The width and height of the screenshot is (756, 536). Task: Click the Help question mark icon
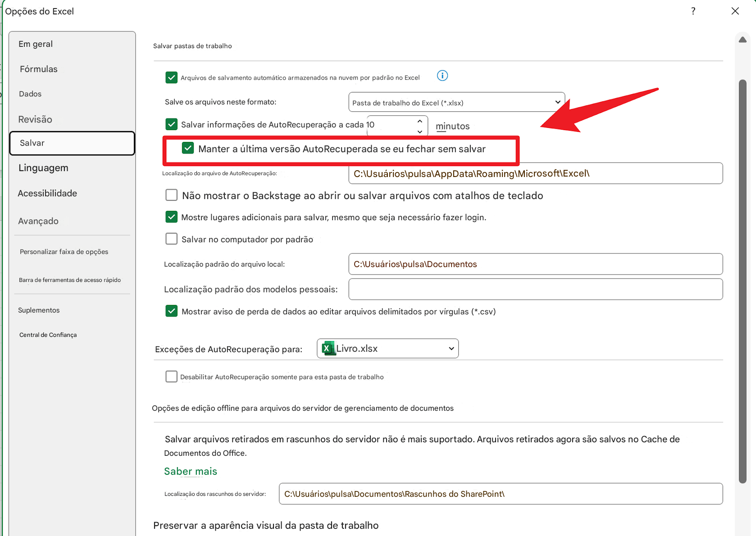(693, 11)
